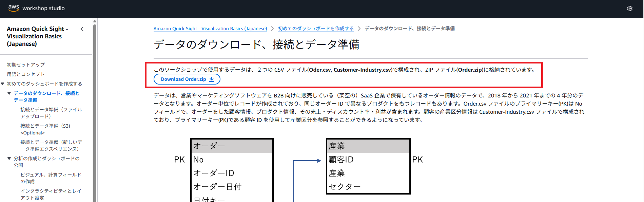Viewport: 644px width, 202px height.
Task: Click the 顧客ID field in the 産業 table
Action: click(x=341, y=160)
